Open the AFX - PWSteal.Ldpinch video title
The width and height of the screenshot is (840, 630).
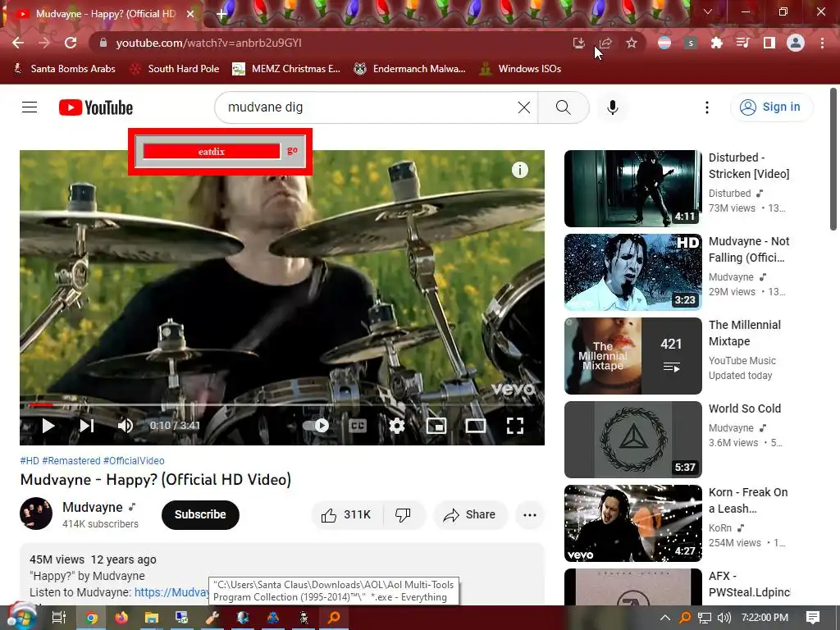(x=749, y=583)
